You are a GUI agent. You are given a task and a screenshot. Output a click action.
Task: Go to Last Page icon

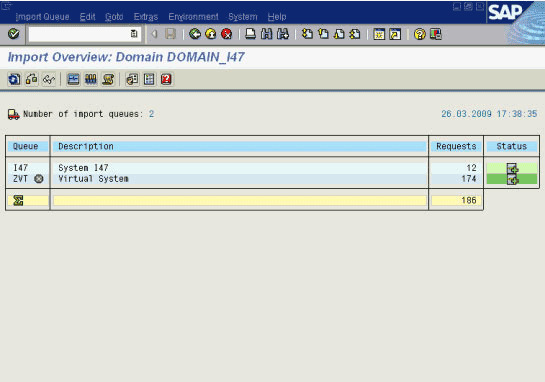(355, 34)
